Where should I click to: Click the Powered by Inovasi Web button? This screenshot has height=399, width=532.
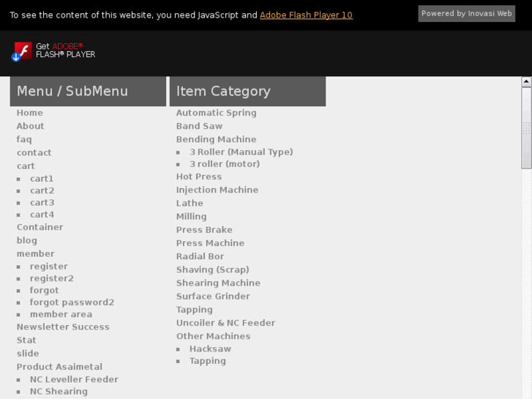pos(466,14)
